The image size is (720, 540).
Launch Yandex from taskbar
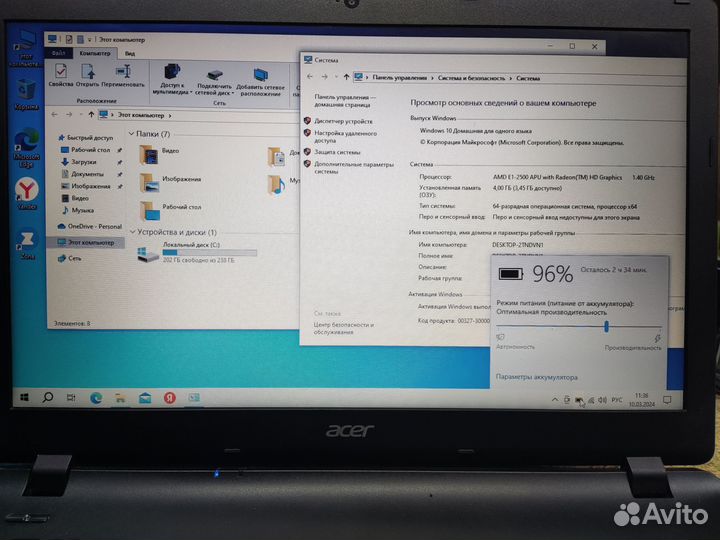pyautogui.click(x=170, y=398)
